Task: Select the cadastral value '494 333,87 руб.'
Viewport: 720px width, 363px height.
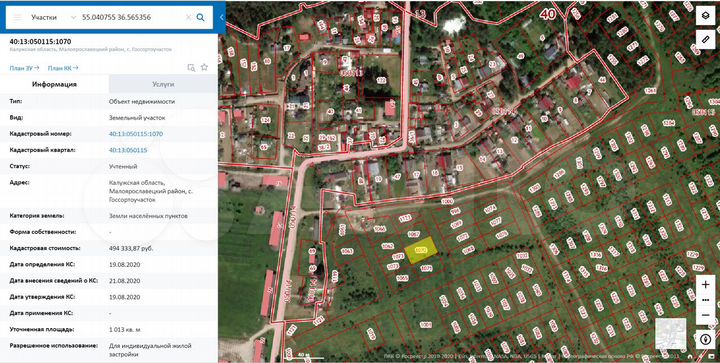Action: (131, 248)
